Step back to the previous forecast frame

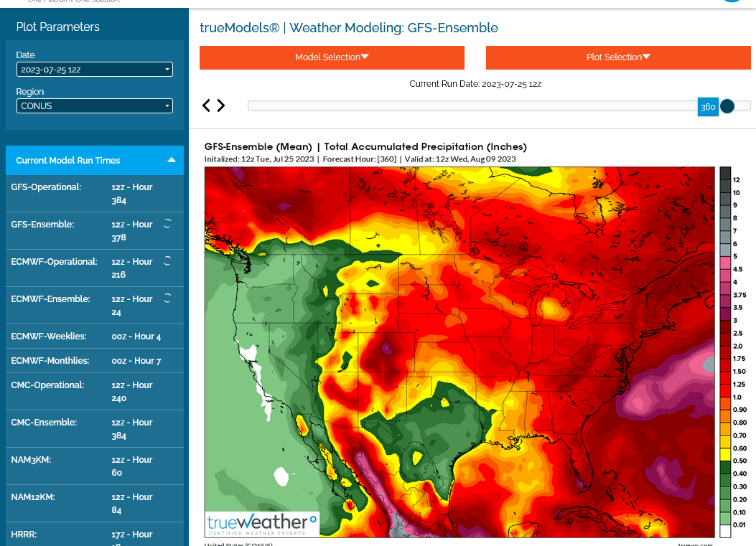(x=206, y=105)
